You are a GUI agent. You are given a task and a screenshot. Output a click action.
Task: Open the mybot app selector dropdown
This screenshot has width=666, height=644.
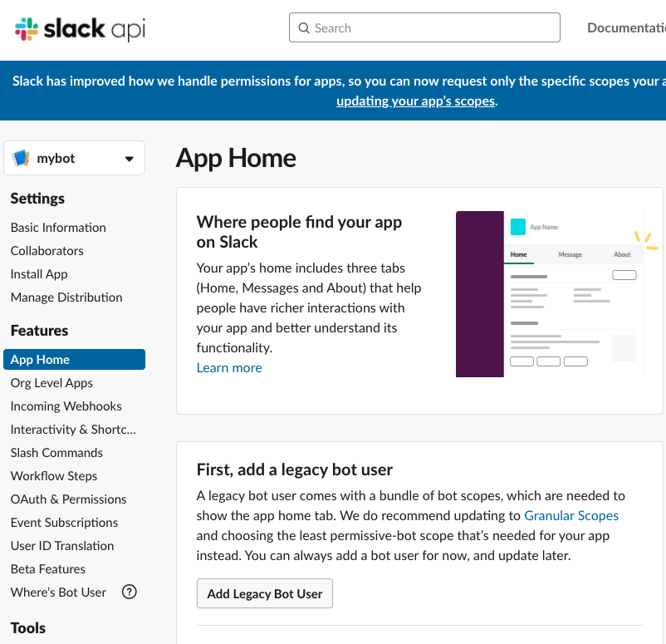(129, 159)
